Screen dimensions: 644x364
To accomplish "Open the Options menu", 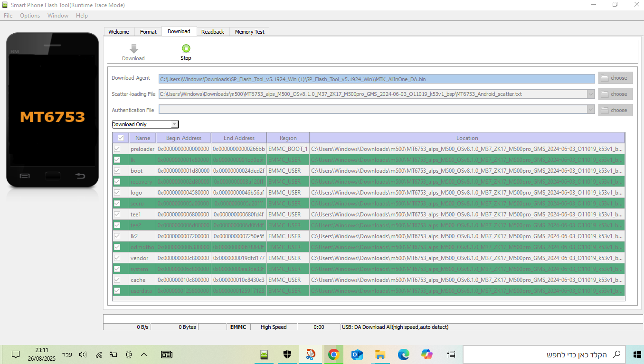I will point(30,16).
